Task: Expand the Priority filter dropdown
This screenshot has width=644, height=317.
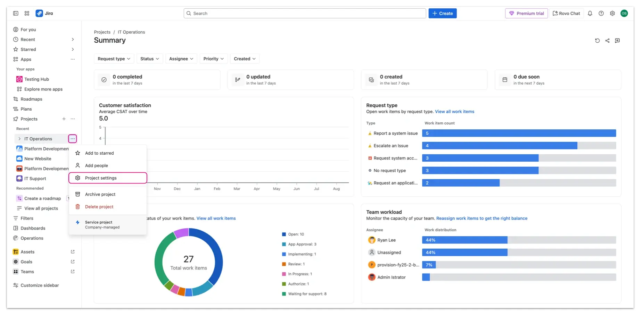Action: pyautogui.click(x=213, y=59)
